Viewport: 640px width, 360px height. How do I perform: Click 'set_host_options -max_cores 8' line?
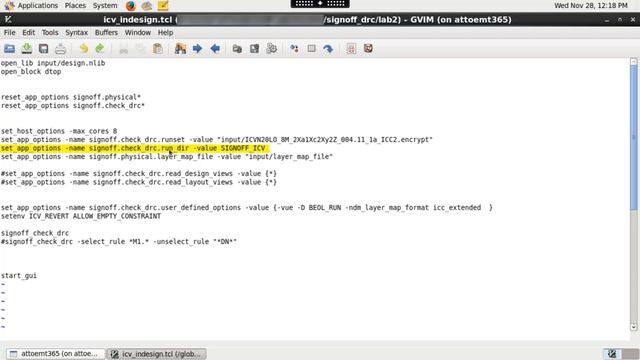coord(59,131)
